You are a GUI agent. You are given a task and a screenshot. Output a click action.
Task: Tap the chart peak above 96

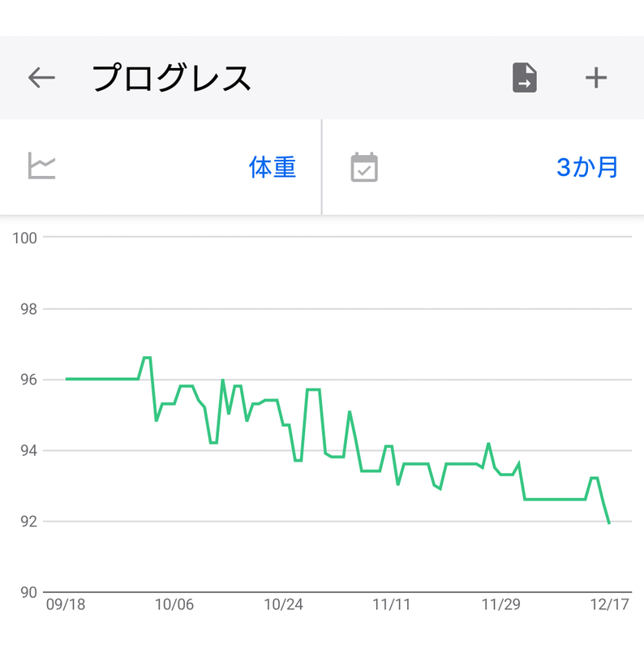[147, 357]
